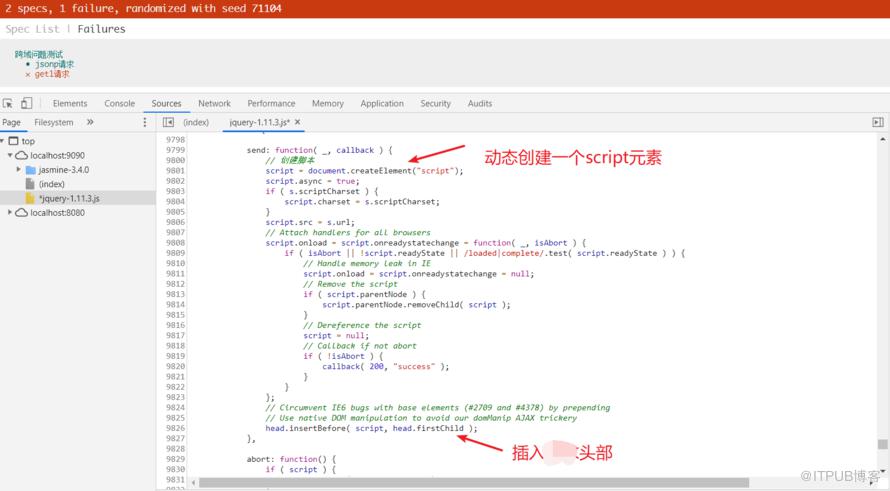Viewport: 890px width, 491px height.
Task: Open the Spec List link
Action: [32, 29]
